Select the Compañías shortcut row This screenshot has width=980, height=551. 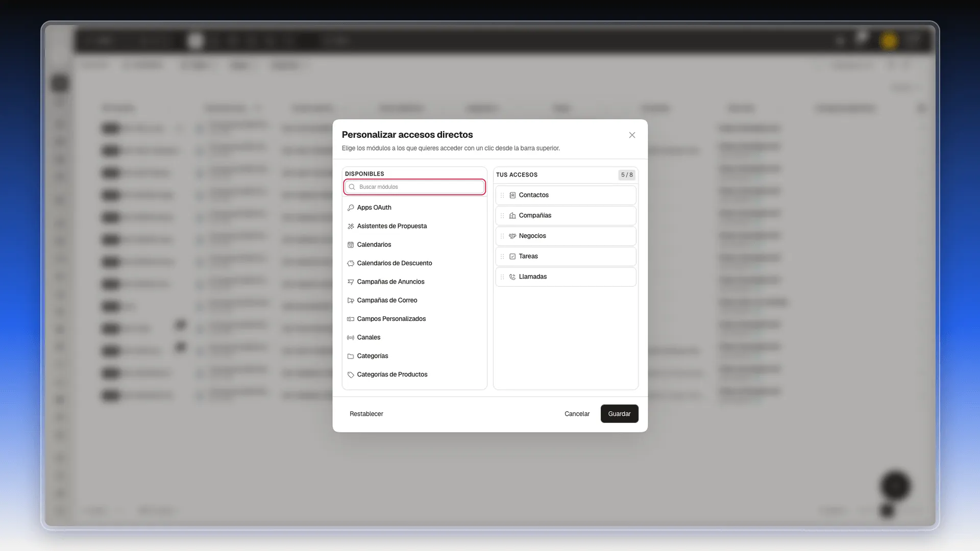coord(566,216)
